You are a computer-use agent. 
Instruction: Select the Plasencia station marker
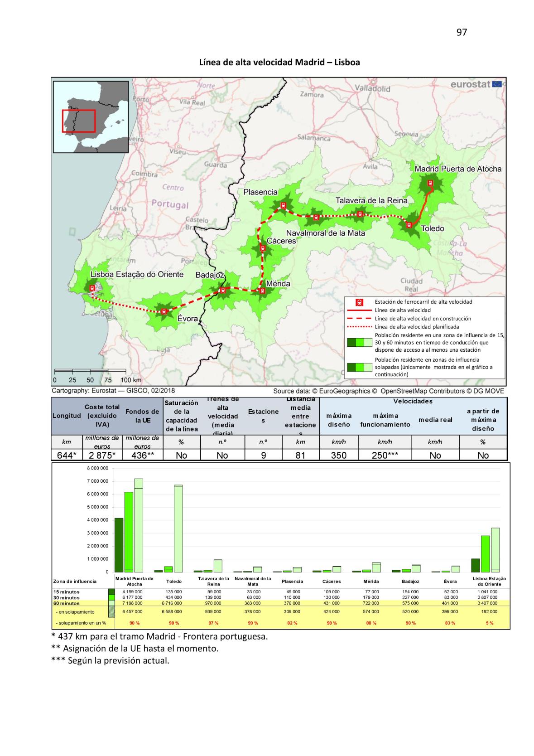[x=284, y=205]
